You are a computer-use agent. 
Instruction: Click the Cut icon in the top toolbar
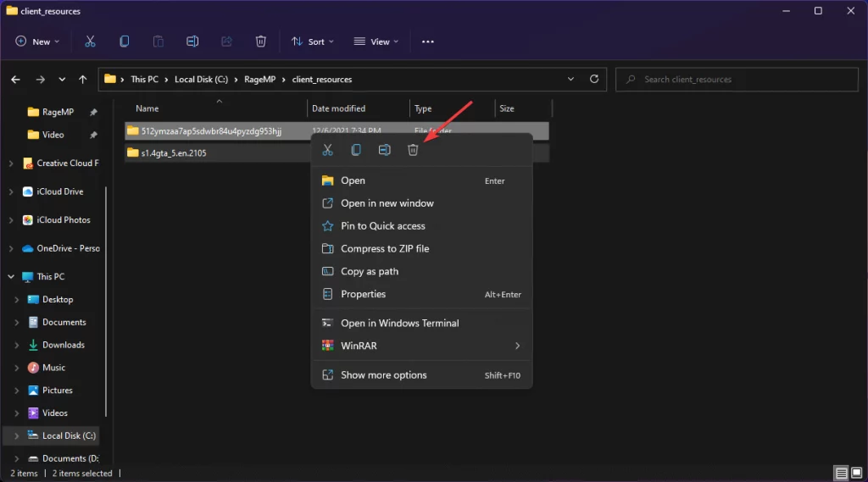[x=90, y=42]
